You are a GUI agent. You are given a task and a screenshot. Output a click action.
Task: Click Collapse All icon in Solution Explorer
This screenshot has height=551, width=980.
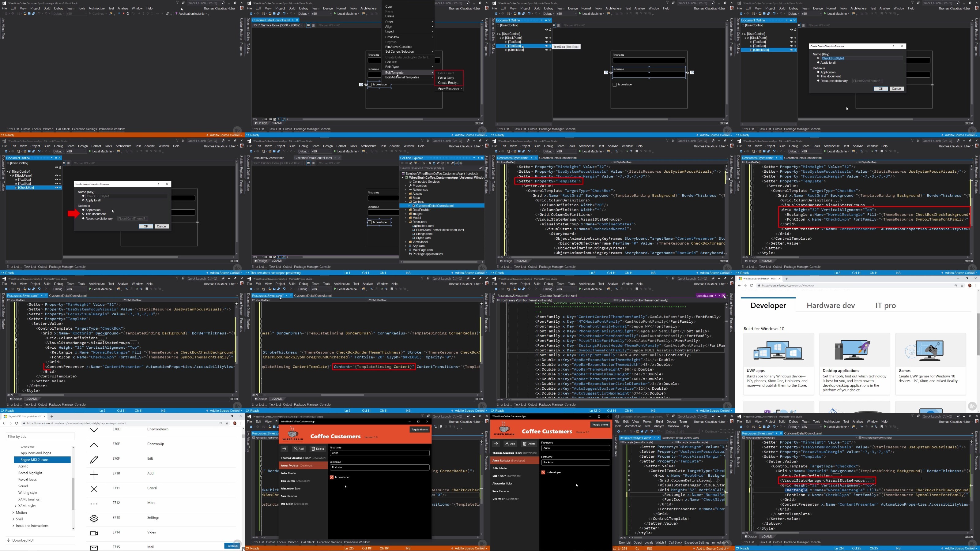click(438, 163)
